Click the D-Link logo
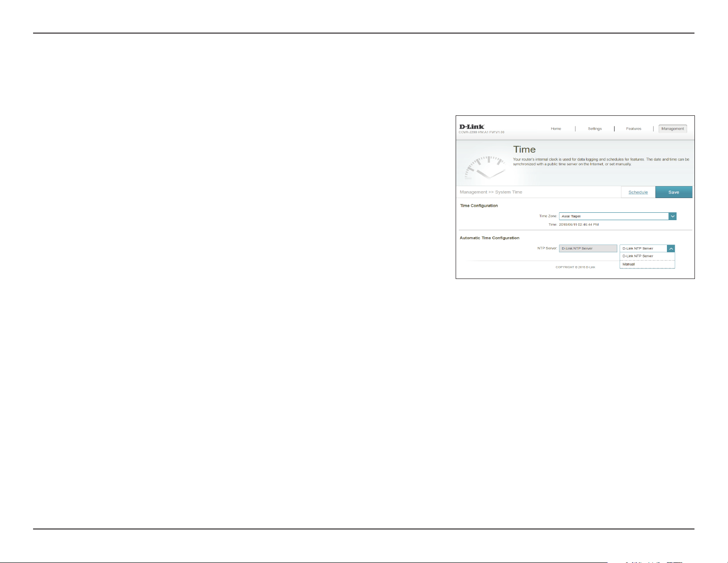728x563 pixels. (x=472, y=126)
